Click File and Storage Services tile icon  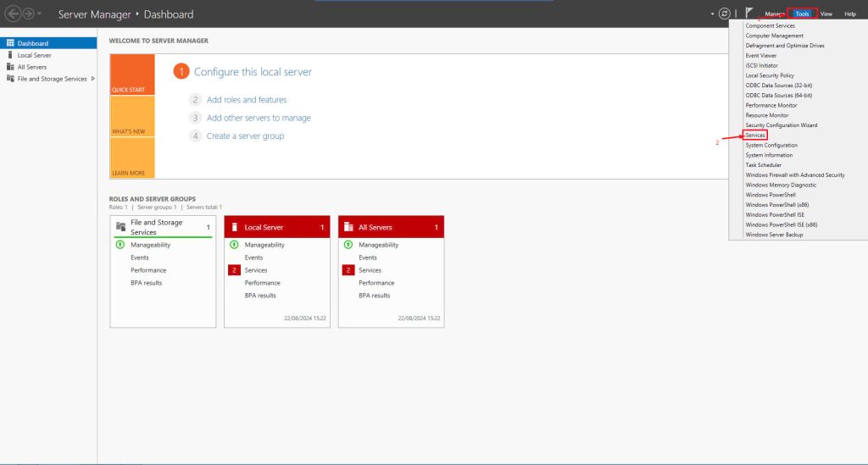click(x=120, y=226)
